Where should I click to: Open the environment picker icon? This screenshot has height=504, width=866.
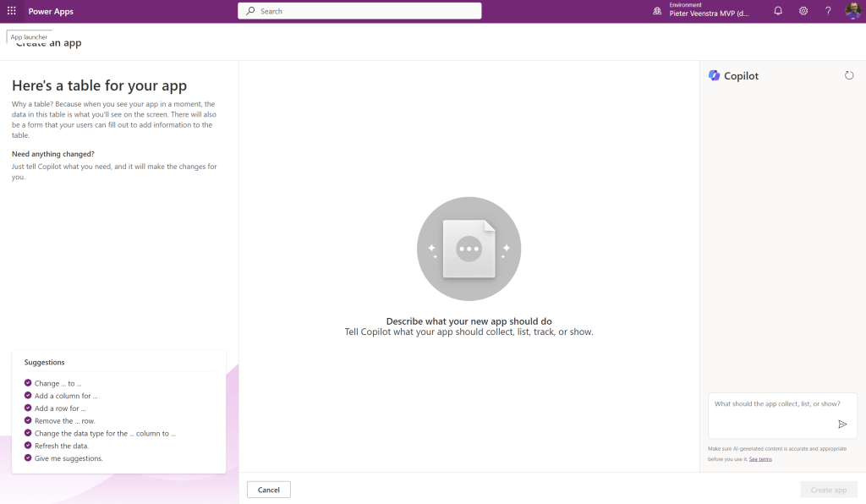tap(657, 11)
